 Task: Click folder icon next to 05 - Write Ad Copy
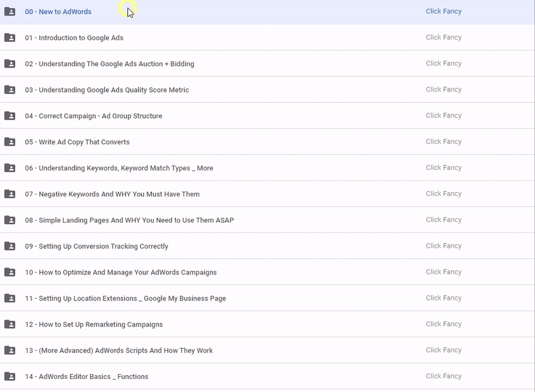pos(10,142)
